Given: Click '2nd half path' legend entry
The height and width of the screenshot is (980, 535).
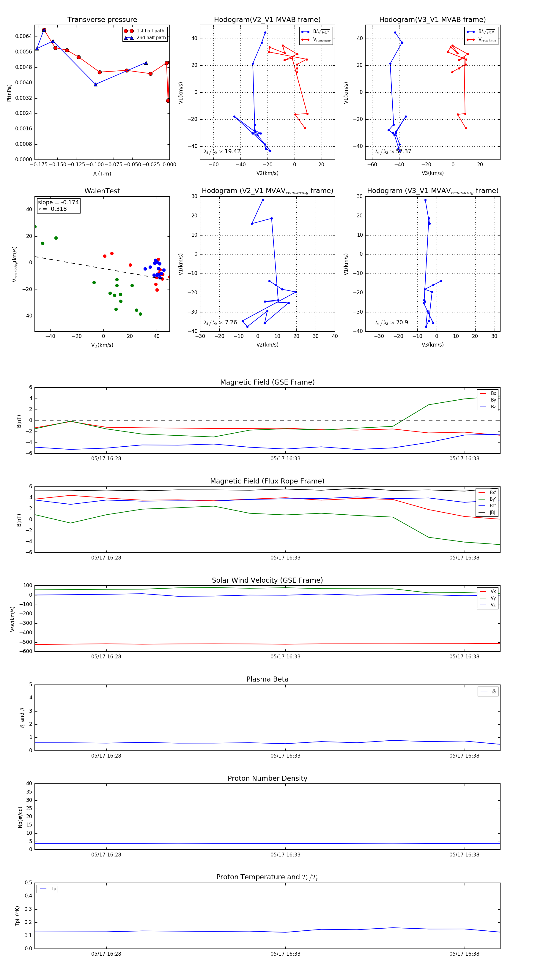Looking at the screenshot, I should 145,38.
